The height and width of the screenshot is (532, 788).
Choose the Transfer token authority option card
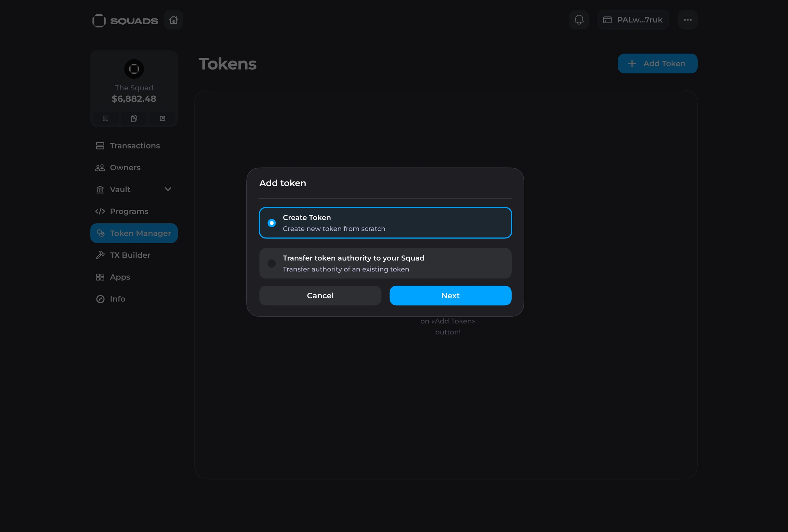pyautogui.click(x=385, y=263)
